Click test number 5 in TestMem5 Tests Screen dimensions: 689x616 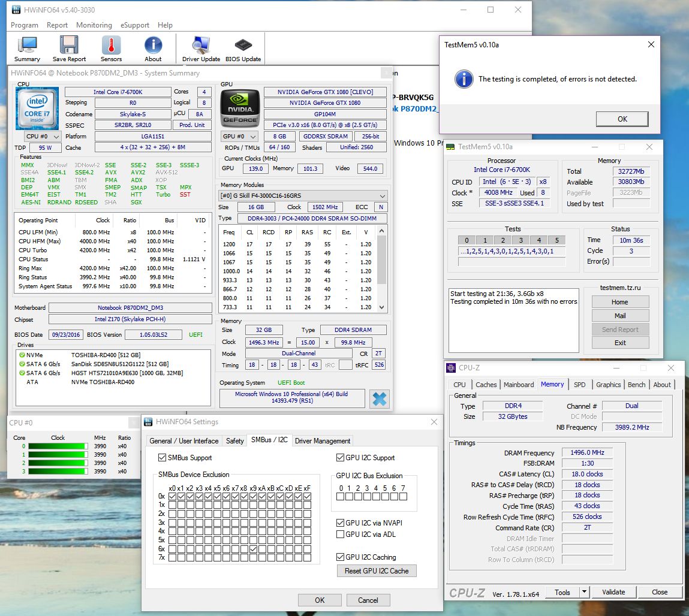coord(556,240)
